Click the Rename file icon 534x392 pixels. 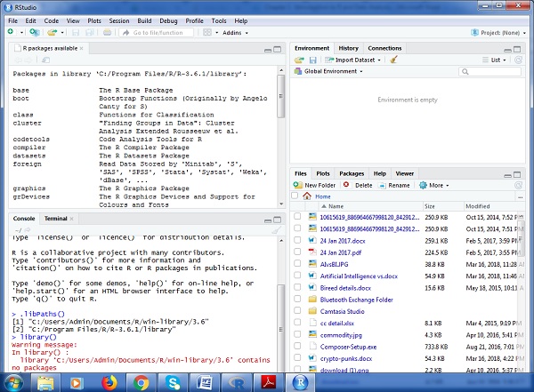tap(384, 185)
